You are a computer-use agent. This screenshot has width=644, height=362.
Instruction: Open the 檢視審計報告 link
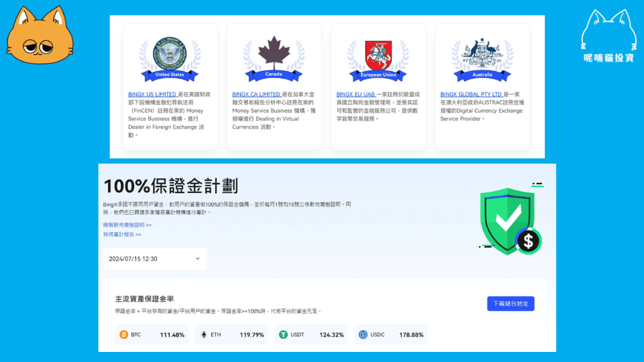point(122,235)
